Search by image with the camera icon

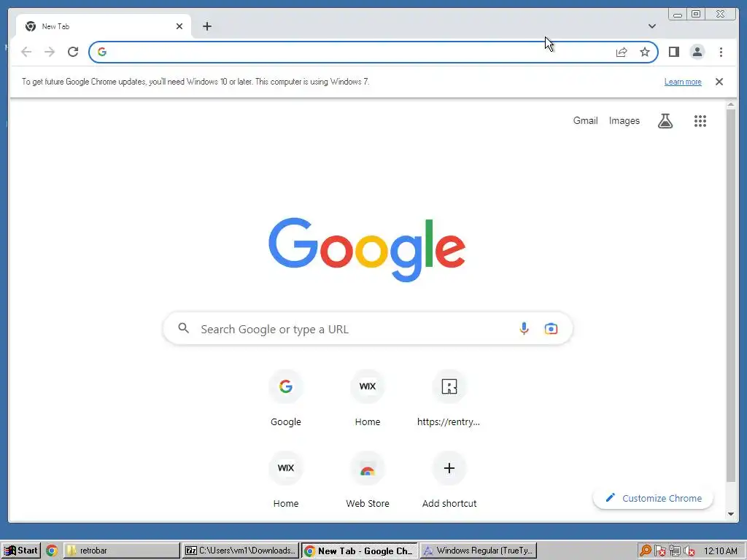[551, 329]
